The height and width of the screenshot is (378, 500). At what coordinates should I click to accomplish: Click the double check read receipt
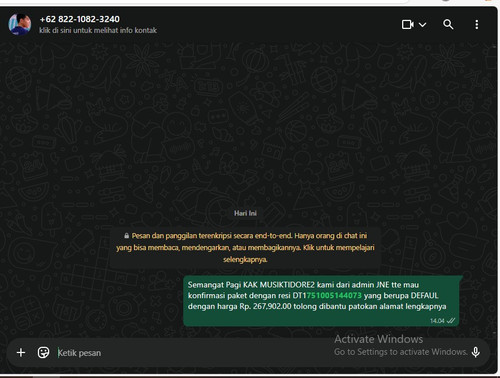coord(451,321)
